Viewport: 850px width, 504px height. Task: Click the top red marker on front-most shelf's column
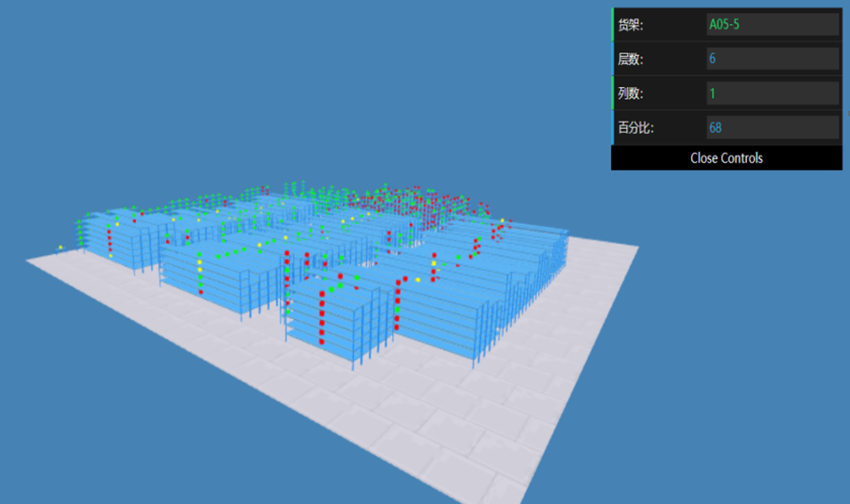pos(322,294)
